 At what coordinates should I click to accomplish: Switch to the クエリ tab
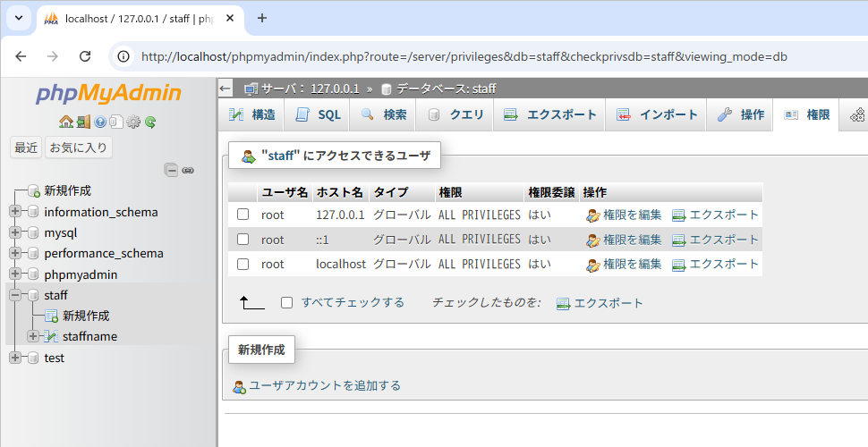[455, 115]
